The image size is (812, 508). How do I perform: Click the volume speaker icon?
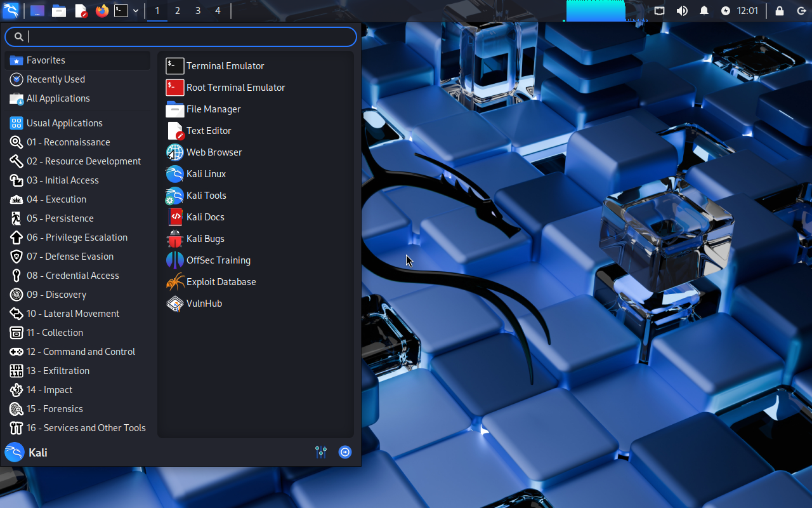[x=682, y=11]
